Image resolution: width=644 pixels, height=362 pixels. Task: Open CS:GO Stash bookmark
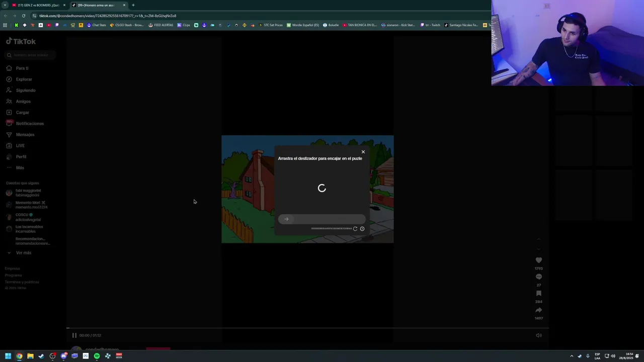(x=127, y=25)
